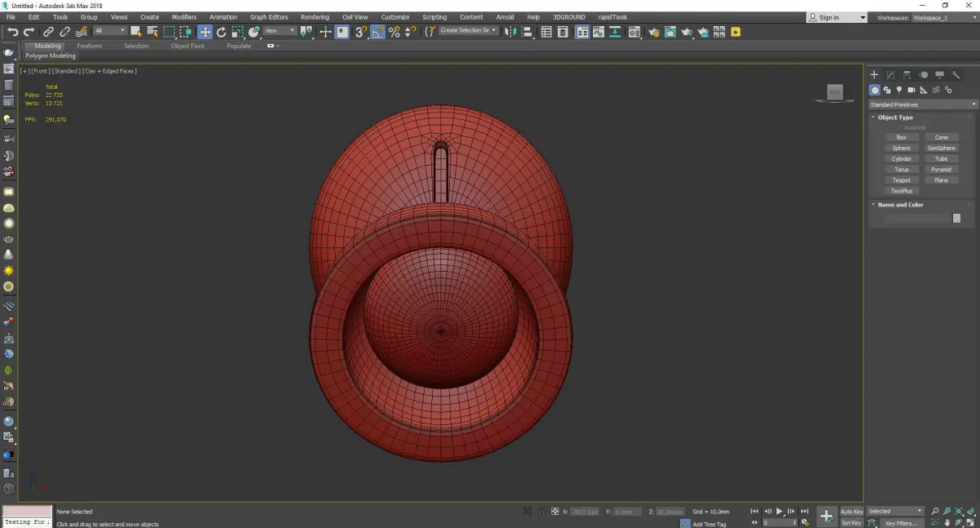Viewport: 980px width, 528px height.
Task: Switch to Cameras category in Create panel
Action: 911,90
